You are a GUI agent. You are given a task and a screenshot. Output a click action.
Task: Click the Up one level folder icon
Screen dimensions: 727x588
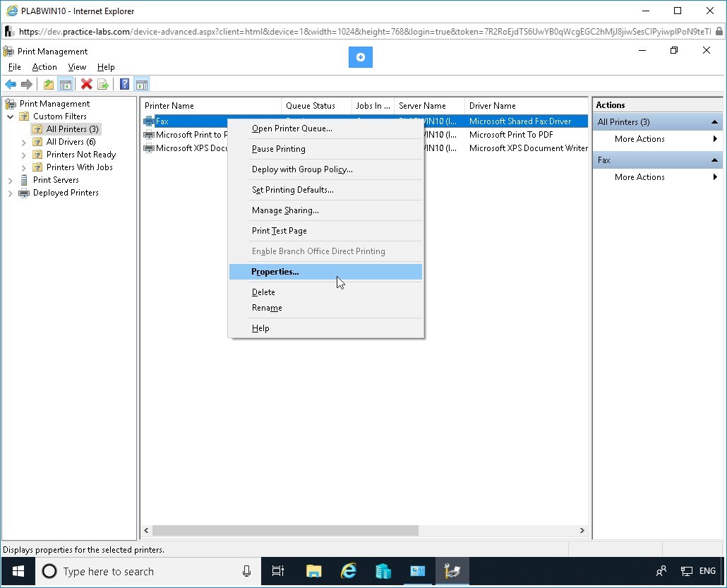click(49, 85)
